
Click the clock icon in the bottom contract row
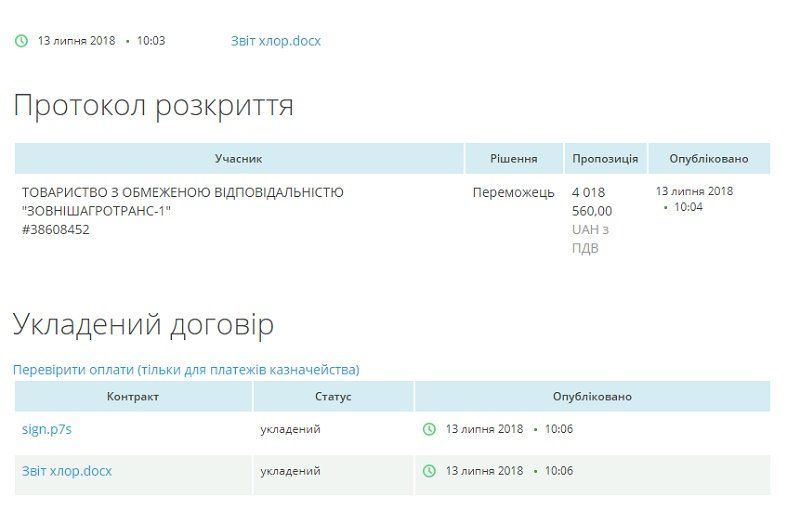(x=430, y=471)
